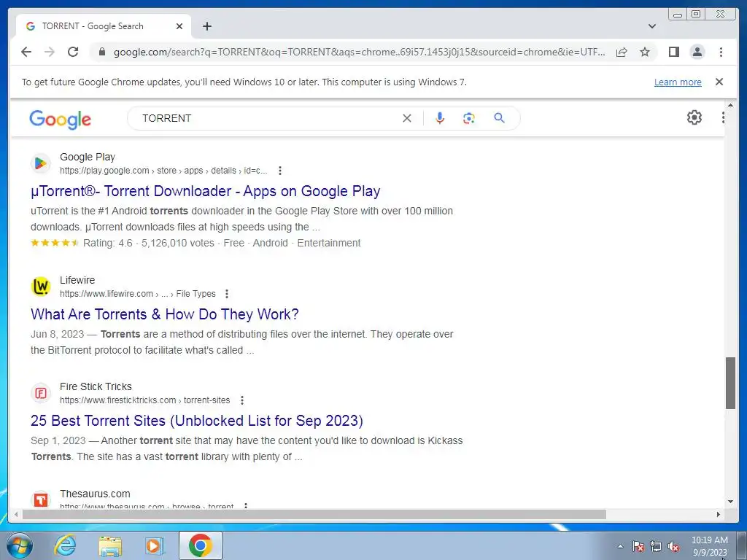This screenshot has width=747, height=560.
Task: Open more options for Google Play result
Action: tap(280, 171)
